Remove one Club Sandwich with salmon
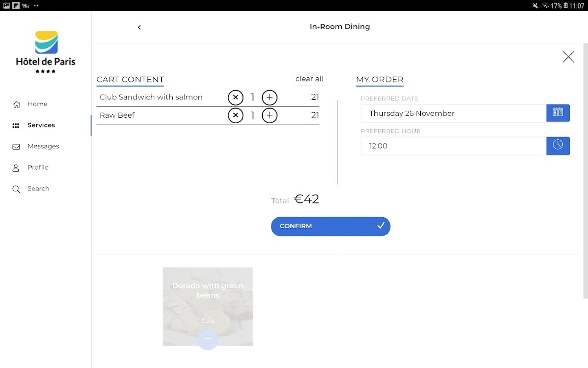The height and width of the screenshot is (368, 588). click(236, 98)
